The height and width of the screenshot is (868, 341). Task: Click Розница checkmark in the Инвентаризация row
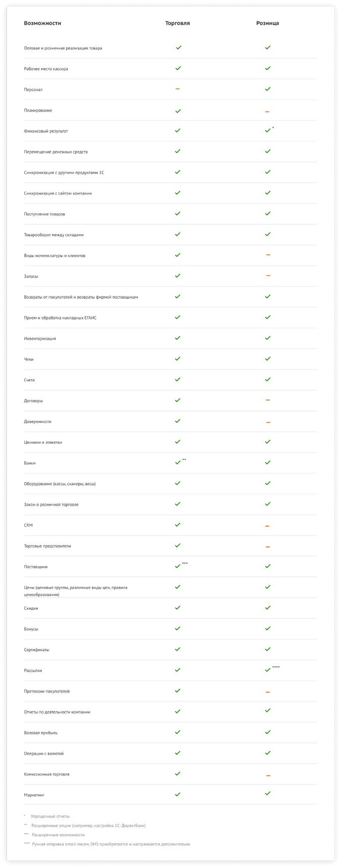coord(268,338)
